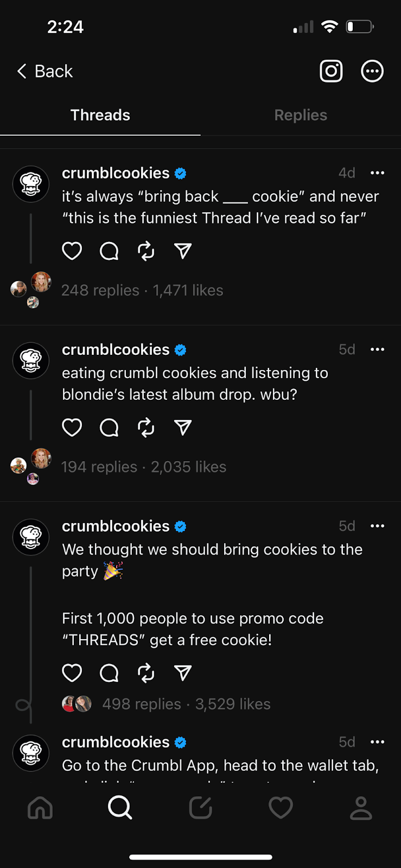The width and height of the screenshot is (401, 868).
Task: Like the promo code THREADS post
Action: pyautogui.click(x=72, y=673)
